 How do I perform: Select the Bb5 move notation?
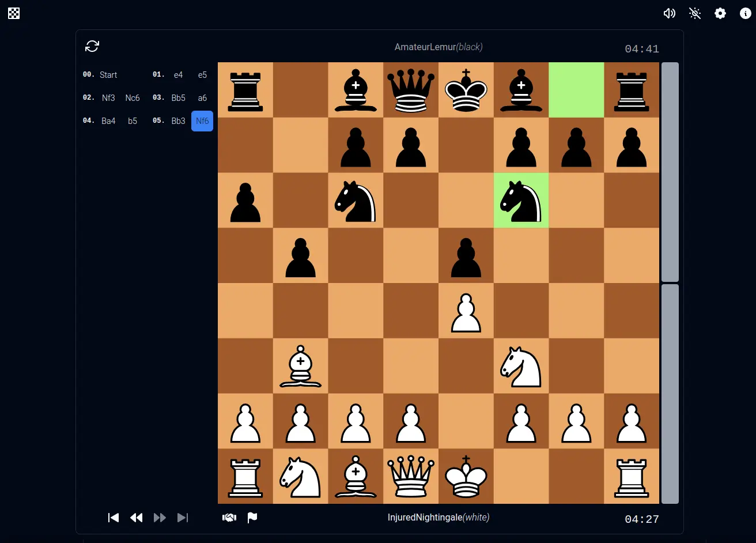point(178,97)
